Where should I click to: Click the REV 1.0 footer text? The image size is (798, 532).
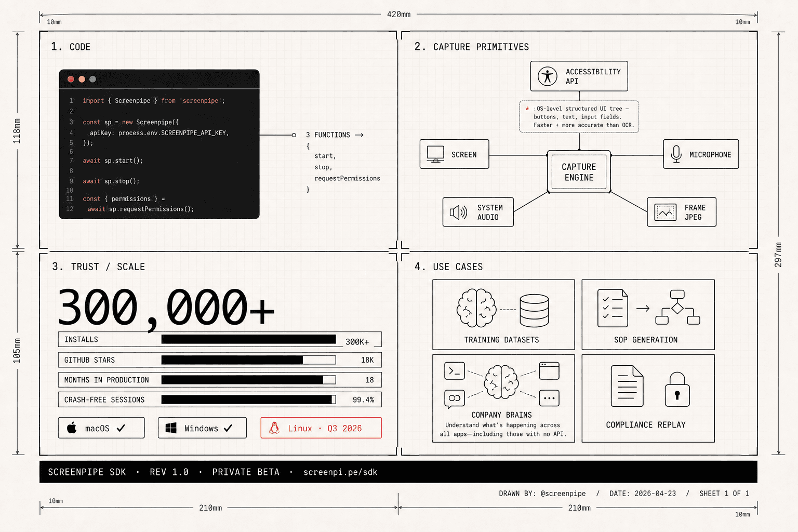point(169,472)
